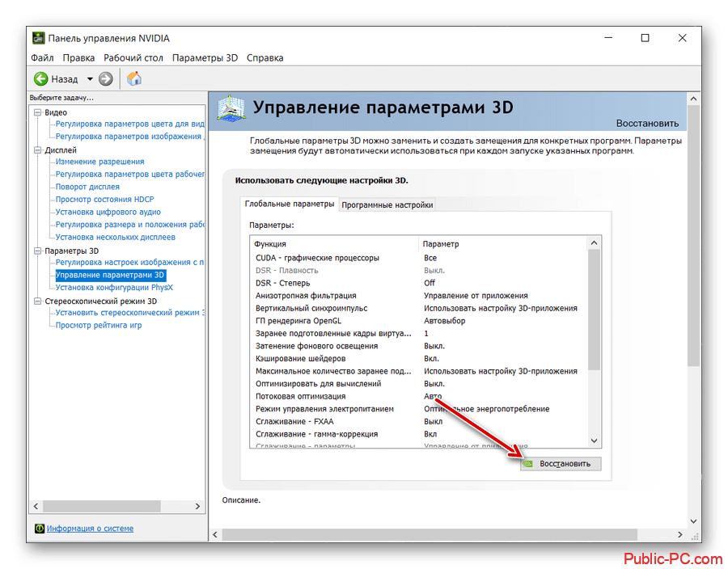
Task: Collapse the Стереоскопический режим 3D node
Action: coord(37,301)
